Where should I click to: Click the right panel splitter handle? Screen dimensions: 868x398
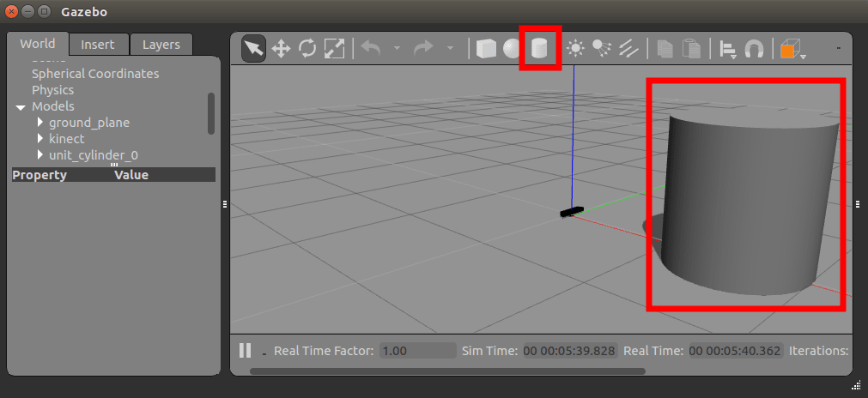[859, 204]
